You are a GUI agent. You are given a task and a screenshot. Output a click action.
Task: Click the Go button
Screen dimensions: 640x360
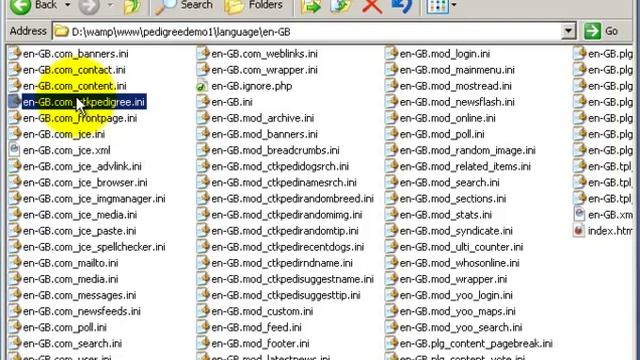(x=601, y=31)
